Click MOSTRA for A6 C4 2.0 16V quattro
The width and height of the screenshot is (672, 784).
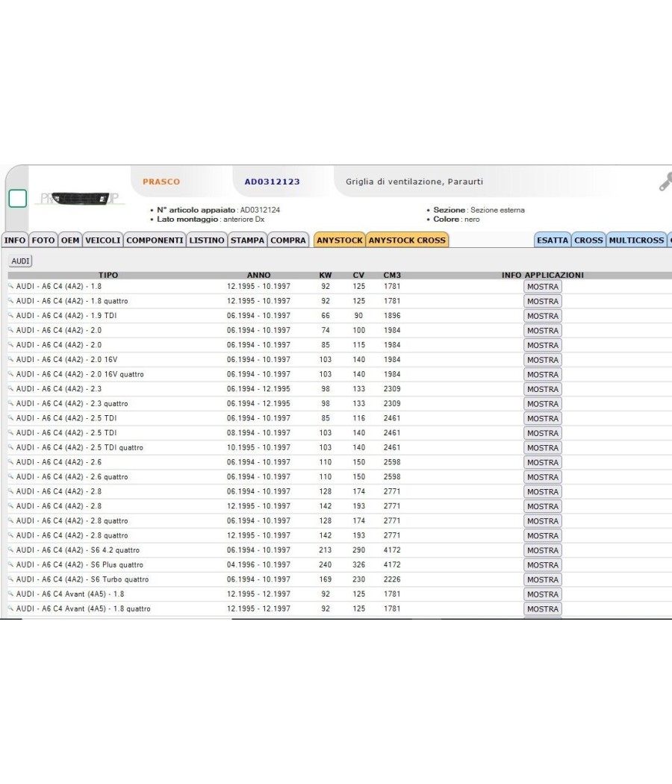point(543,375)
